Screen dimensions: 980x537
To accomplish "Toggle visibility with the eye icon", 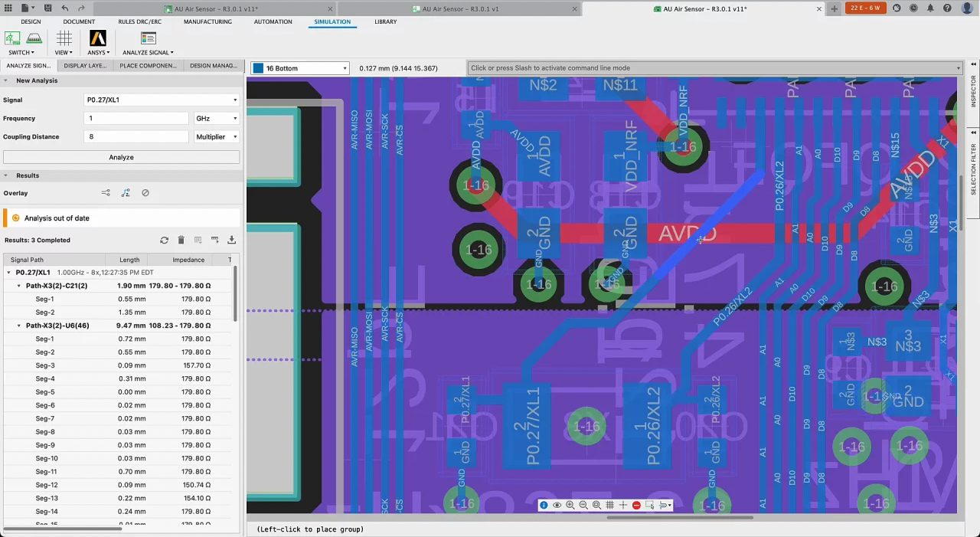I will point(557,506).
